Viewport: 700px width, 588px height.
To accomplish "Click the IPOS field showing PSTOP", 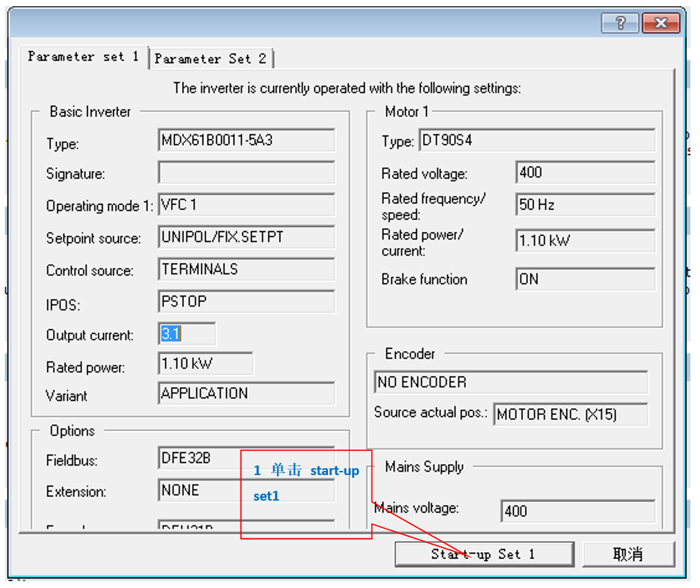I will [246, 302].
